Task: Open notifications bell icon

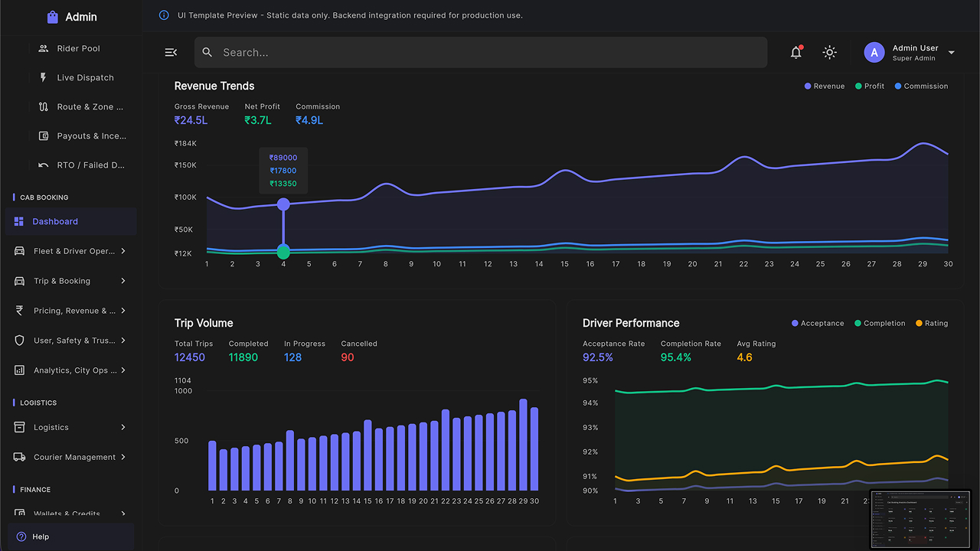Action: 796,52
